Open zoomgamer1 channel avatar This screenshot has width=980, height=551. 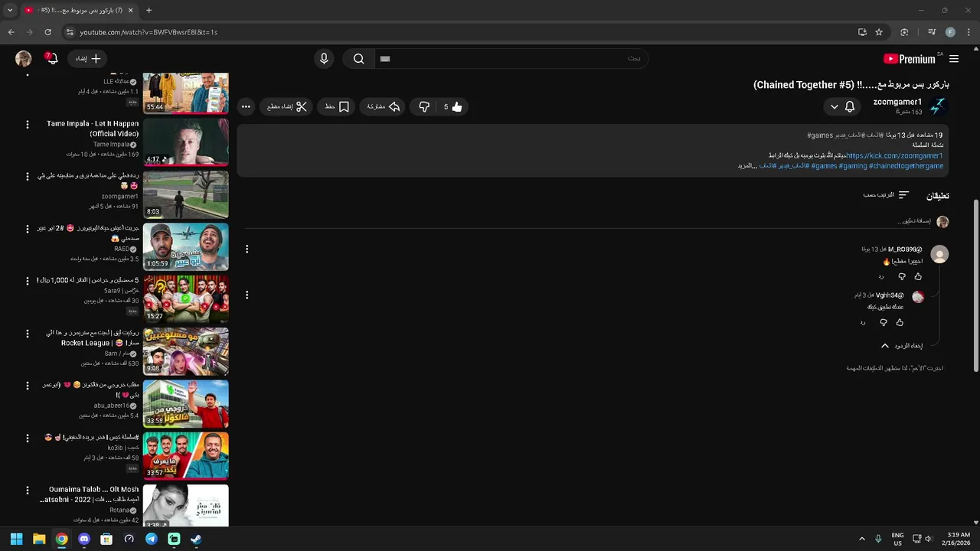click(939, 106)
